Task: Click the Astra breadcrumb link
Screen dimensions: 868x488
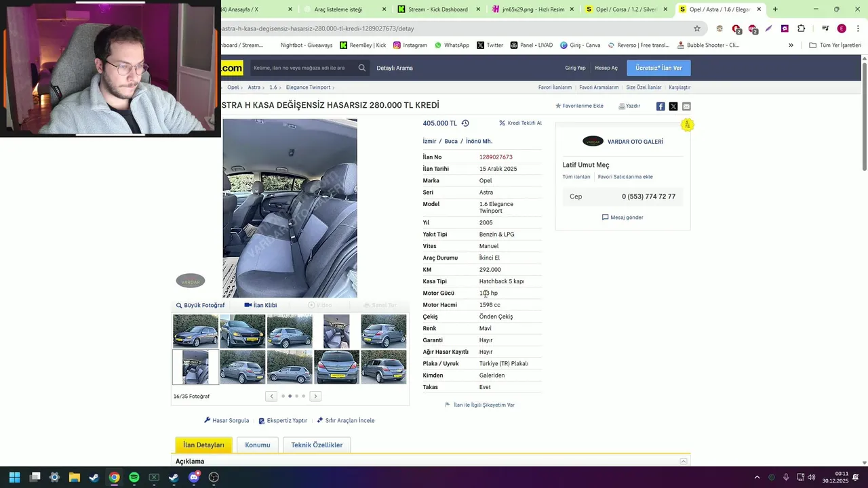Action: pos(254,87)
